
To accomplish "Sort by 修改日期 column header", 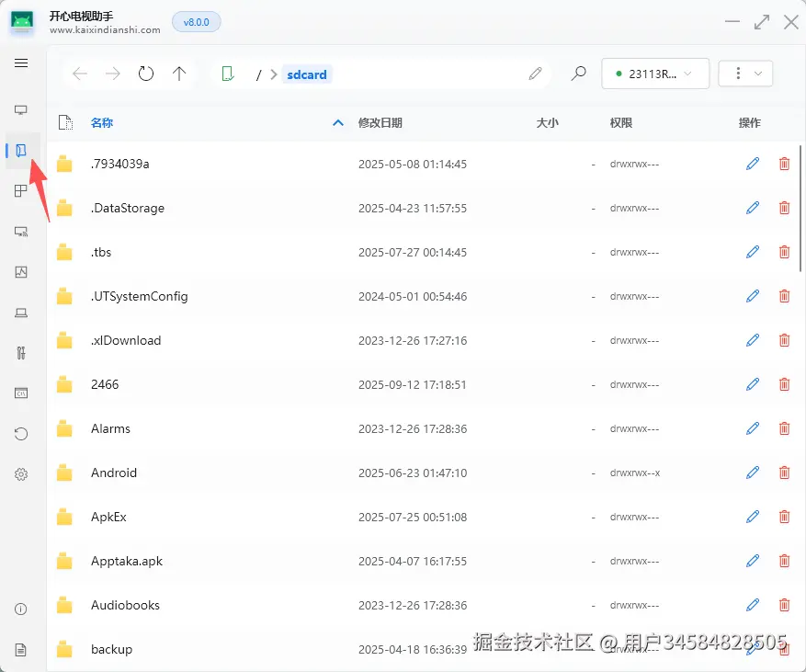I will pos(380,123).
